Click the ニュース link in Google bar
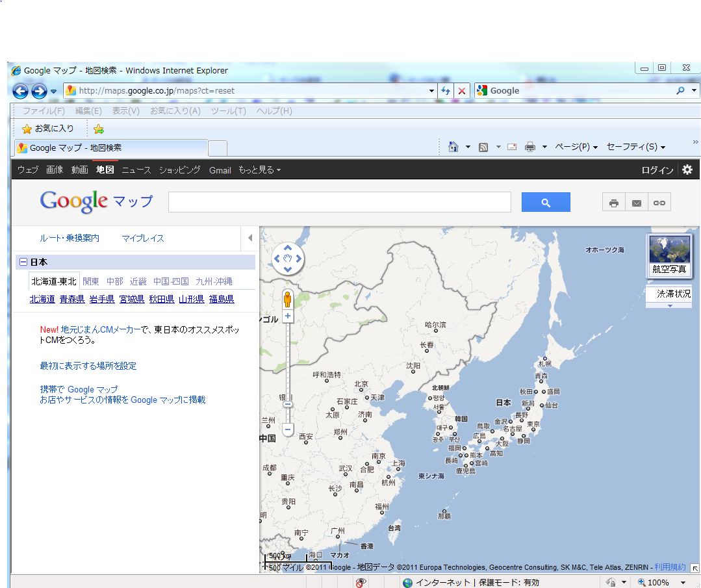701x588 pixels. point(136,170)
